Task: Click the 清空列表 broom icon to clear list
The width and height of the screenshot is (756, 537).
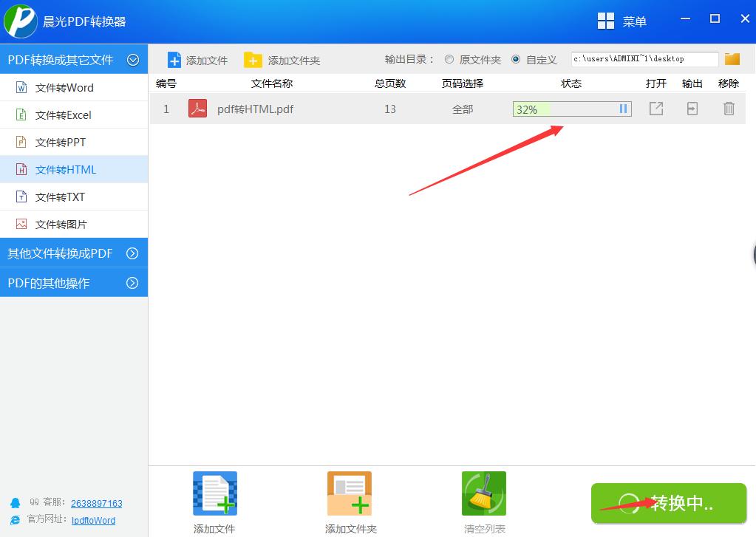Action: (x=483, y=493)
